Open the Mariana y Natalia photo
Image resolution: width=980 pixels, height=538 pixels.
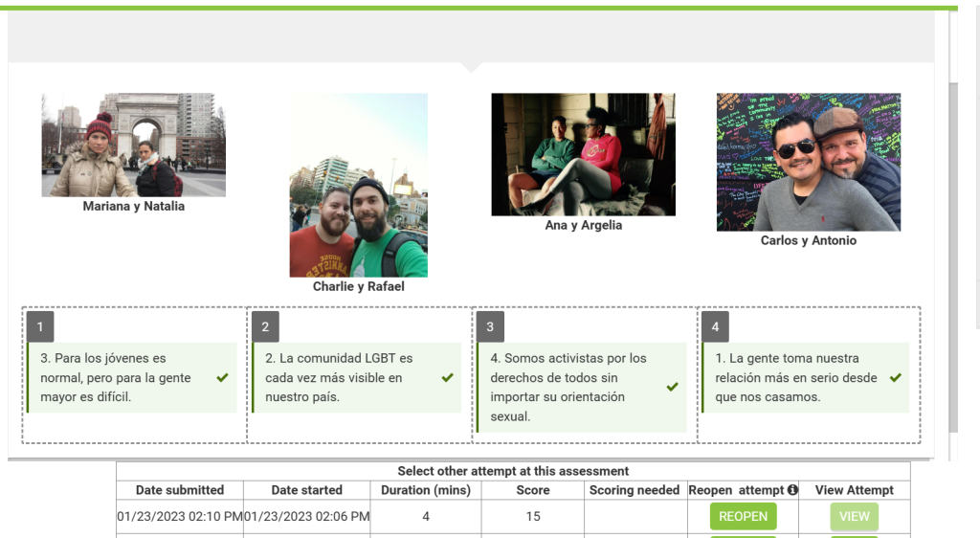click(134, 145)
